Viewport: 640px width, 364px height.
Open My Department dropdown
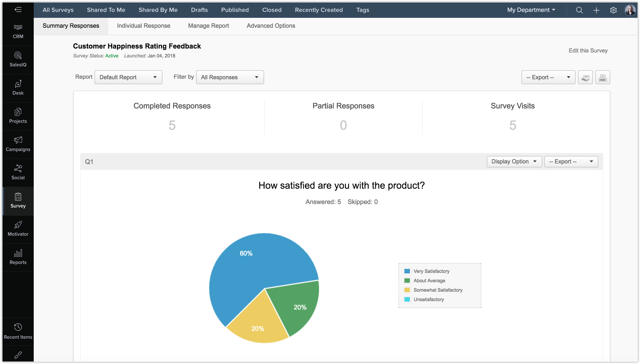531,10
